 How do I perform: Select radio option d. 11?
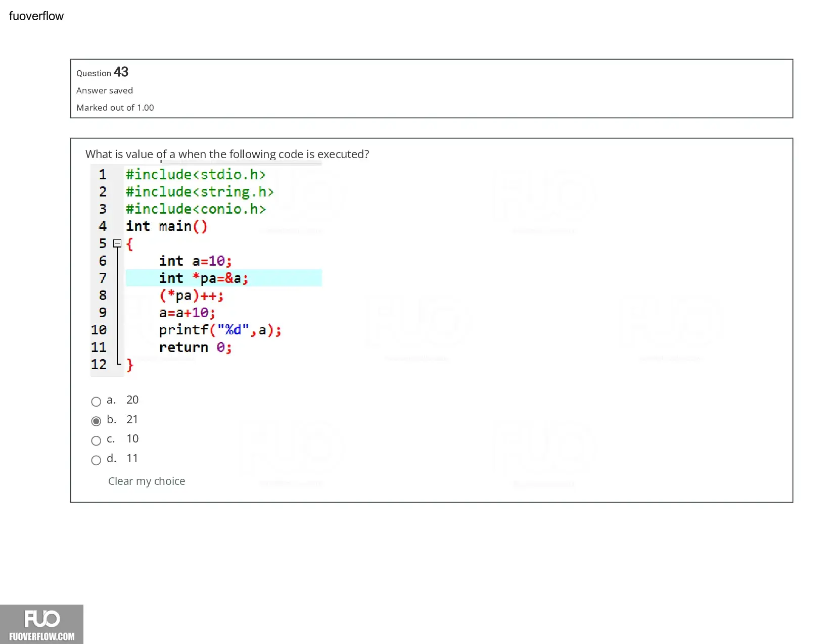point(96,460)
